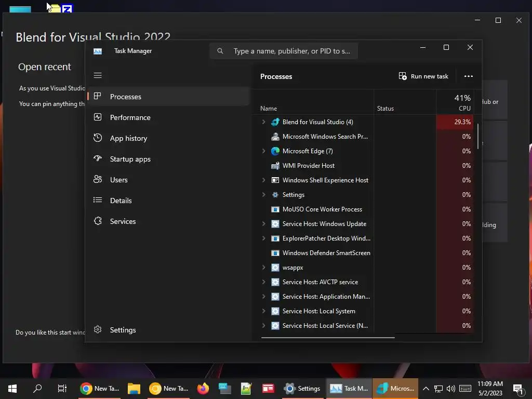Click Run new task button
Image resolution: width=532 pixels, height=399 pixels.
pos(423,76)
